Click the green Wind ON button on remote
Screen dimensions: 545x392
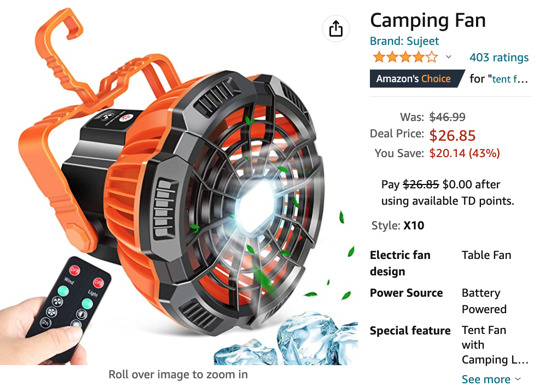pos(63,291)
